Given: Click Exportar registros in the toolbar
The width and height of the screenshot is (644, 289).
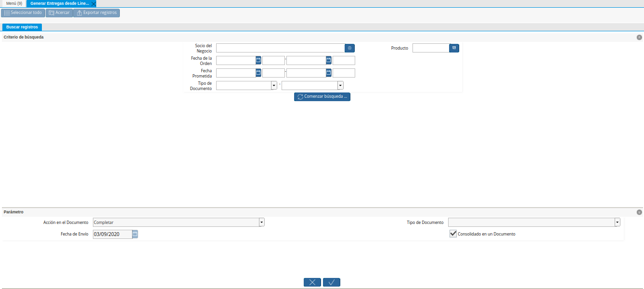Looking at the screenshot, I should coord(96,13).
